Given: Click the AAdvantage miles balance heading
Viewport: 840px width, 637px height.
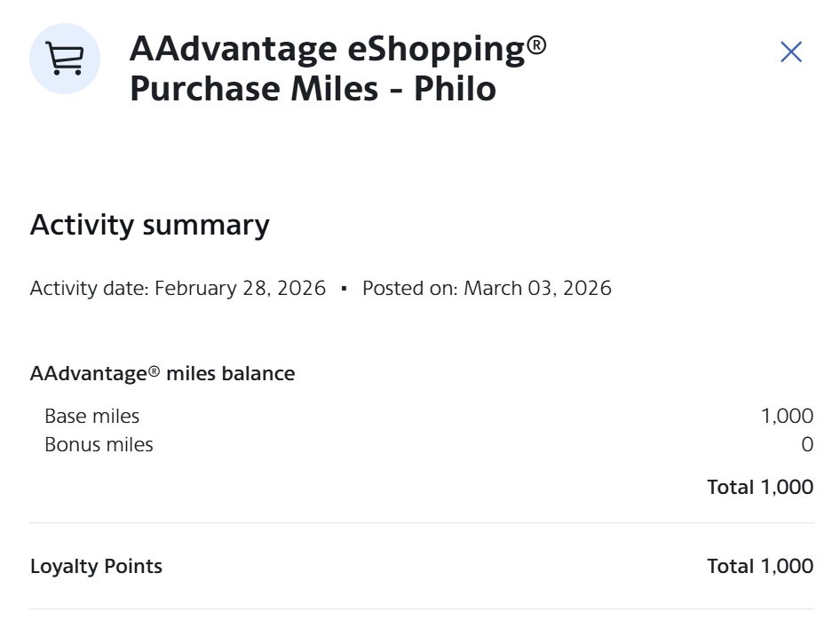Looking at the screenshot, I should [x=162, y=374].
